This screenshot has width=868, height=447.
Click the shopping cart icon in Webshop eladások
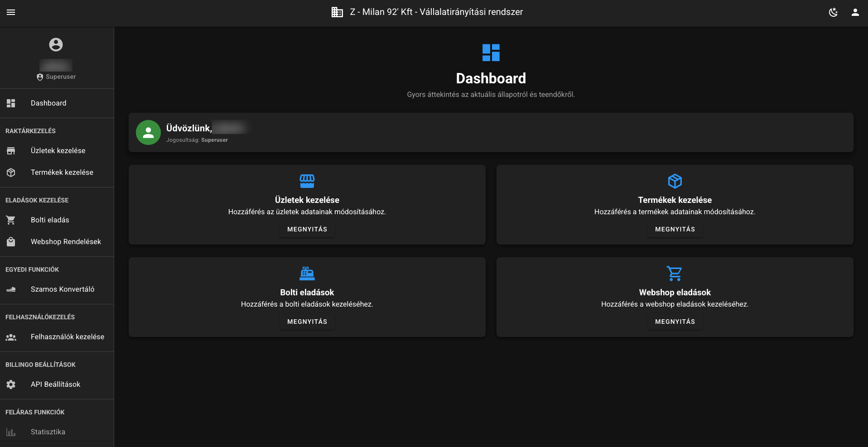point(674,274)
